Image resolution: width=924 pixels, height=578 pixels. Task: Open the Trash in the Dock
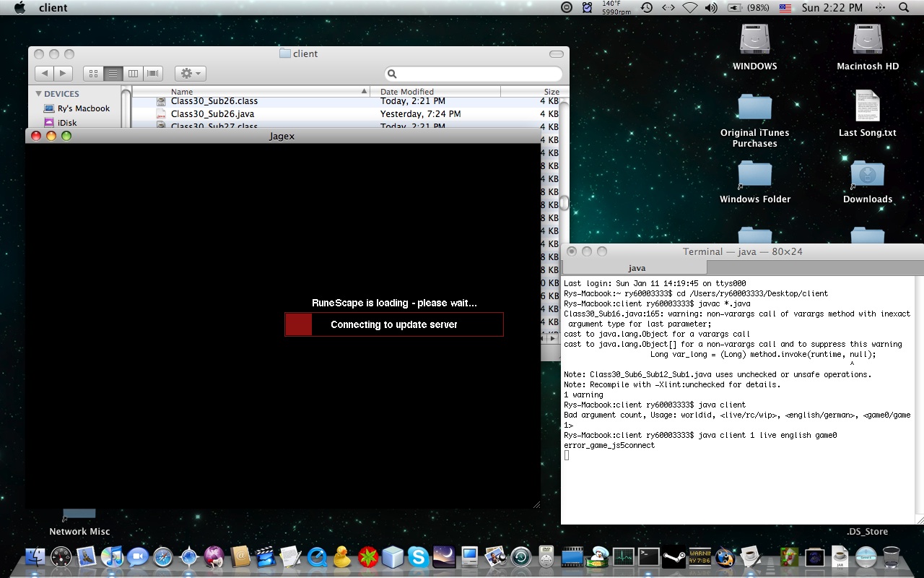tap(892, 557)
